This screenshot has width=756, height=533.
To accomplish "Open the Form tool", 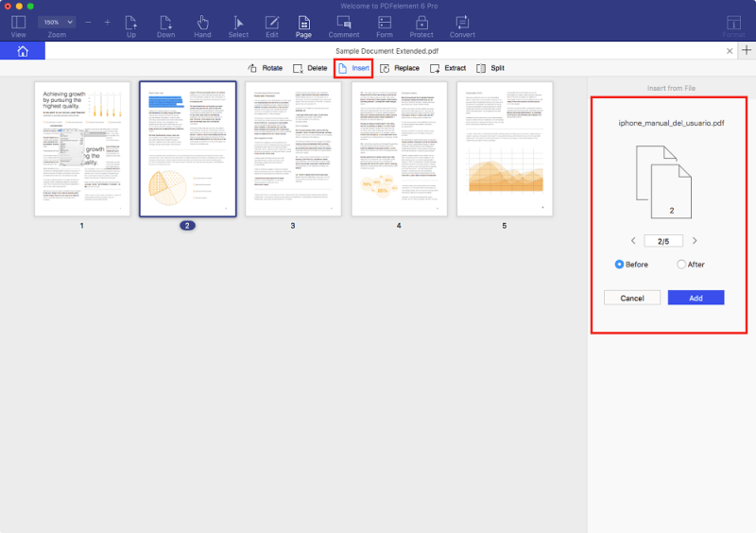I will click(385, 26).
